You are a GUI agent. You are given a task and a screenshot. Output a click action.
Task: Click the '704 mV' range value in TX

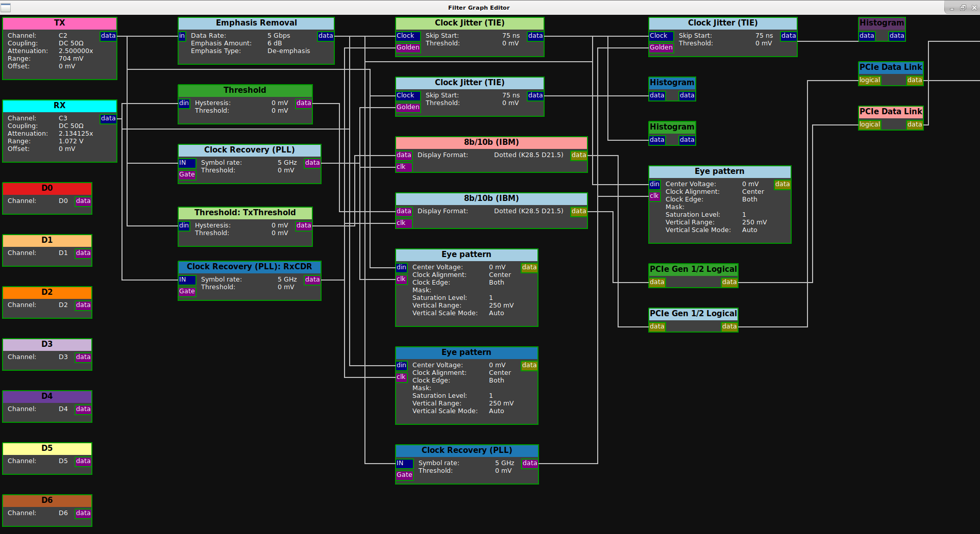point(71,59)
